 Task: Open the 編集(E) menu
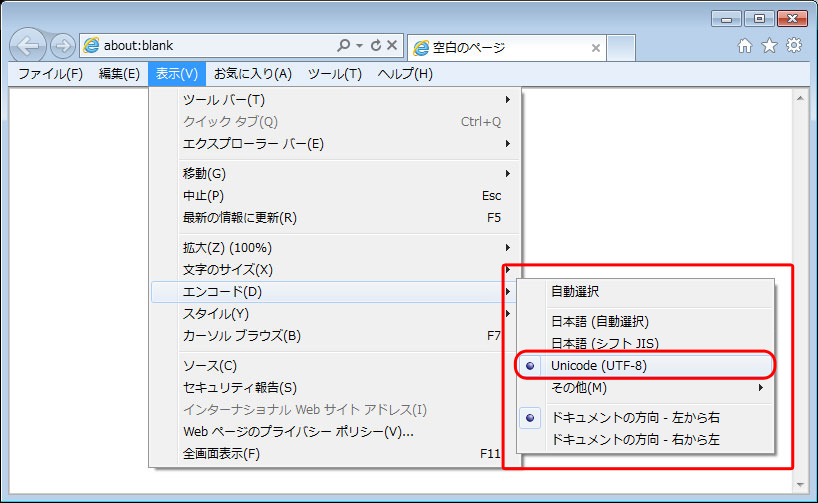tap(119, 74)
